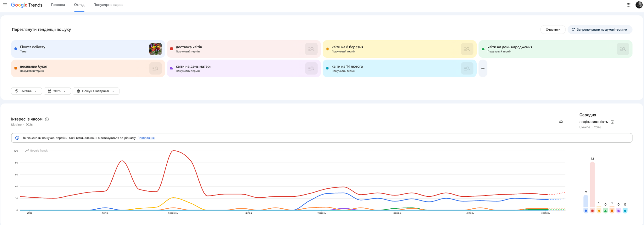Image resolution: width=644 pixels, height=225 pixels.
Task: Open the main hamburger menu
Action: 5,5
